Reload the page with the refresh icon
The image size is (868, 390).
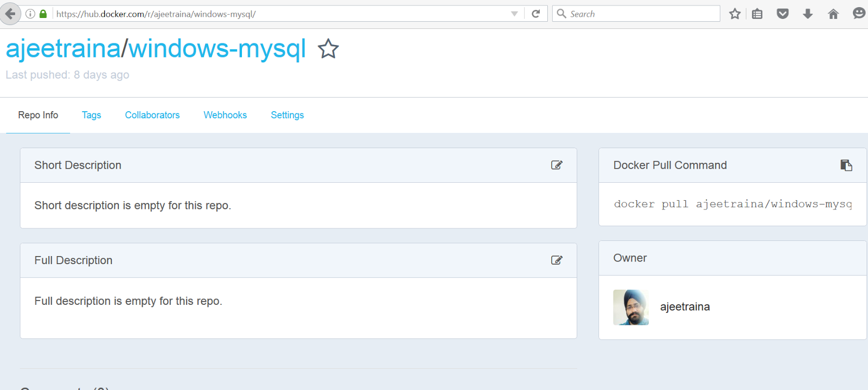click(x=536, y=14)
